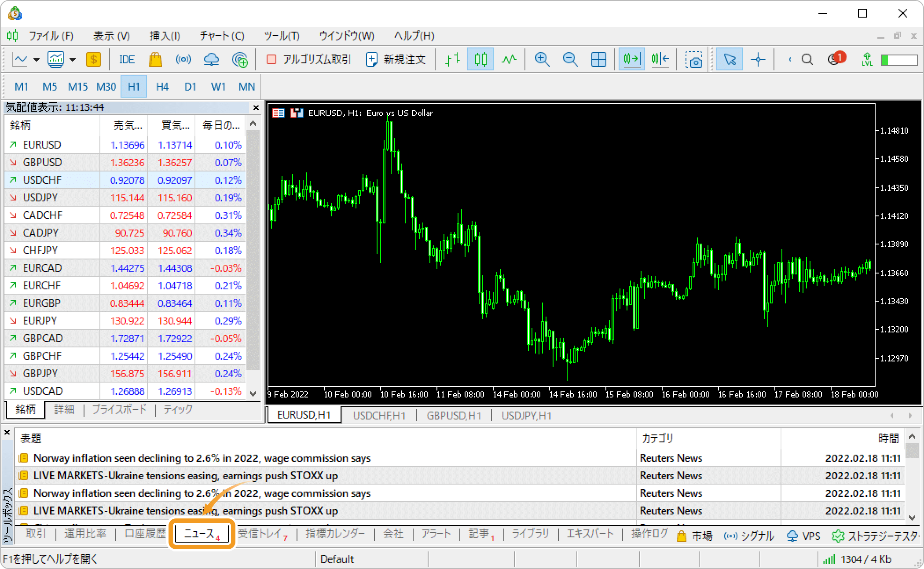924x569 pixels.
Task: Select GBPJPY row in market watch
Action: coord(40,373)
